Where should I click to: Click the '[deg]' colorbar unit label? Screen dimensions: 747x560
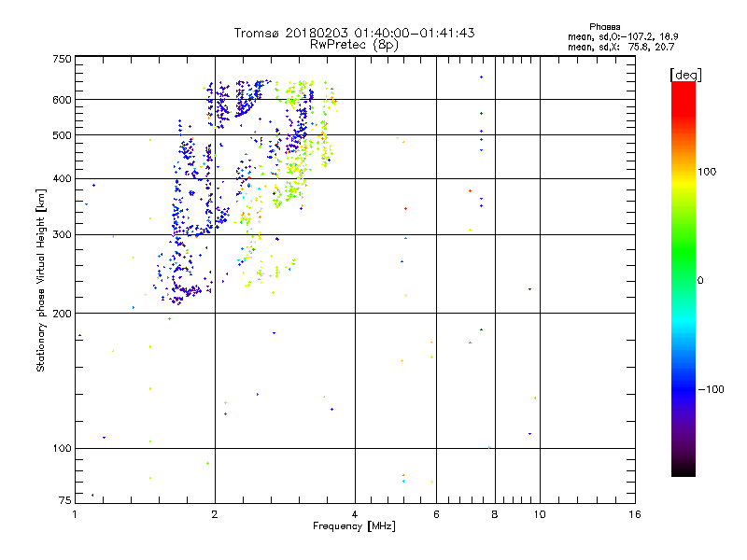[x=685, y=75]
